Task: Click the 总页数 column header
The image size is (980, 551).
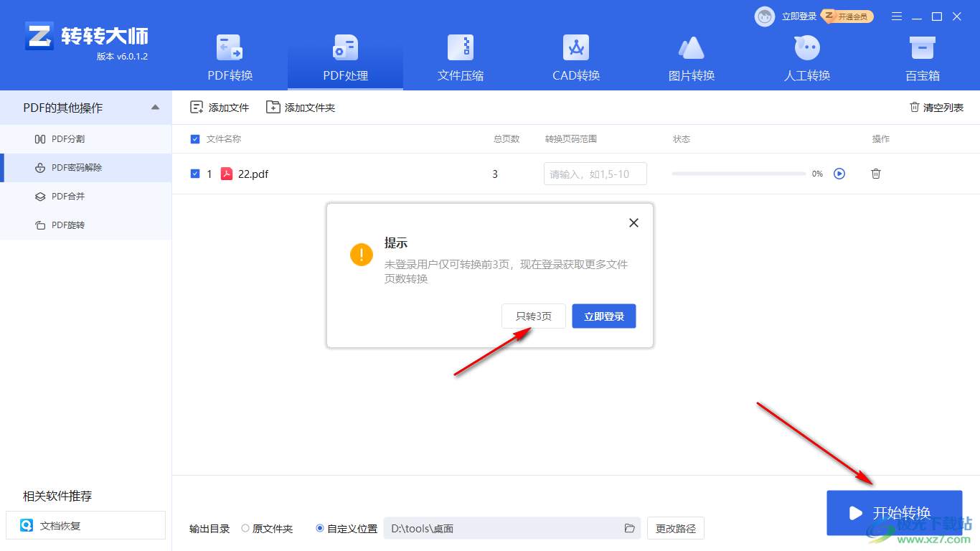Action: tap(507, 139)
